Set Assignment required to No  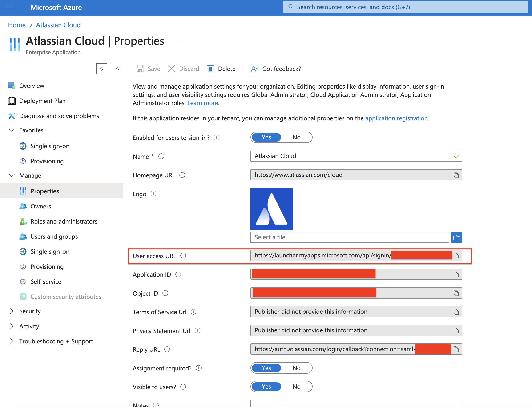[296, 368]
